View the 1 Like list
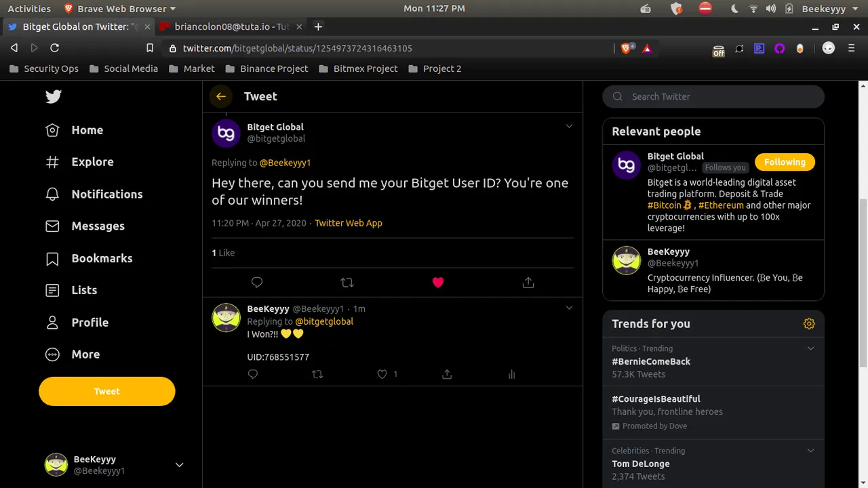The image size is (868, 488). (x=223, y=253)
